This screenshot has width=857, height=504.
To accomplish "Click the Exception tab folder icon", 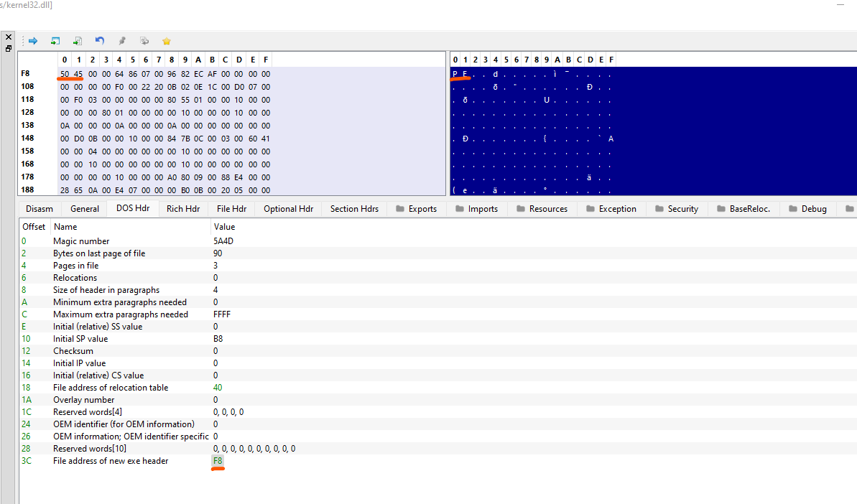I will tap(590, 209).
